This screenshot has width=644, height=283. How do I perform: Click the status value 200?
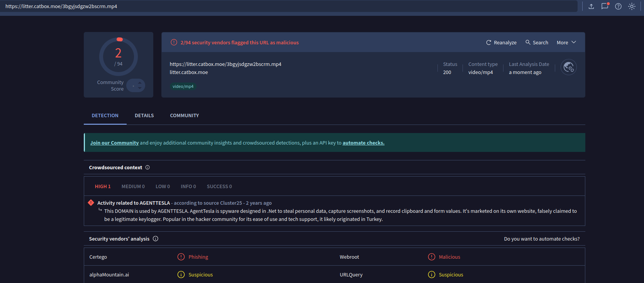[x=447, y=72]
